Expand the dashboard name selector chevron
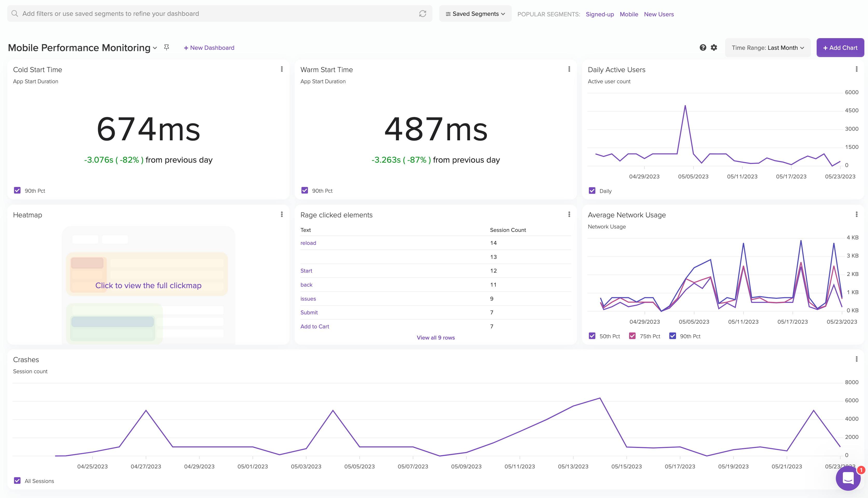The height and width of the screenshot is (498, 868). click(x=155, y=48)
